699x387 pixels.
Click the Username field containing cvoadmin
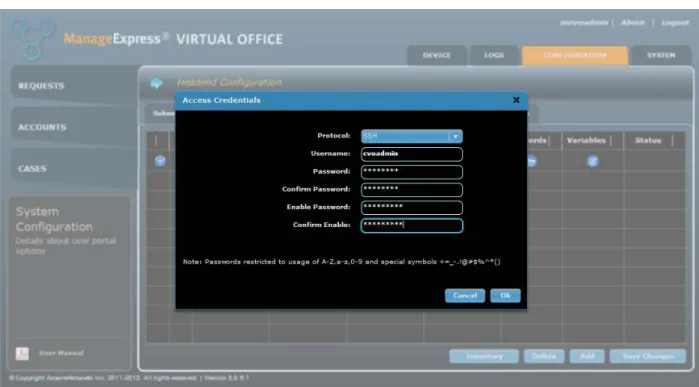point(411,154)
